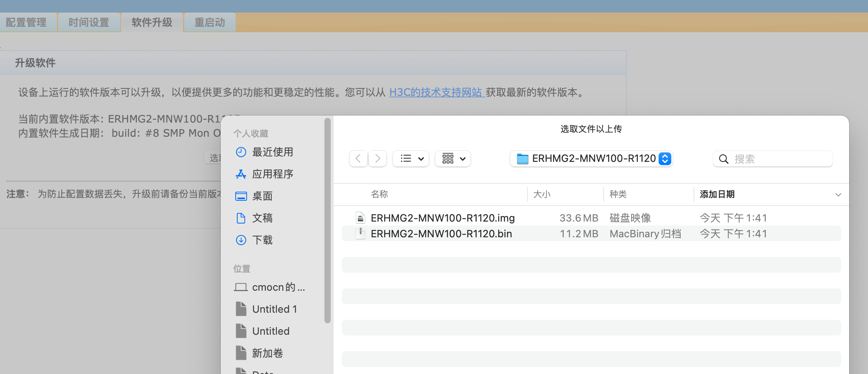Screen dimensions: 868x374
Task: Toggle sort order chevron in 添加日期 header
Action: [x=838, y=195]
